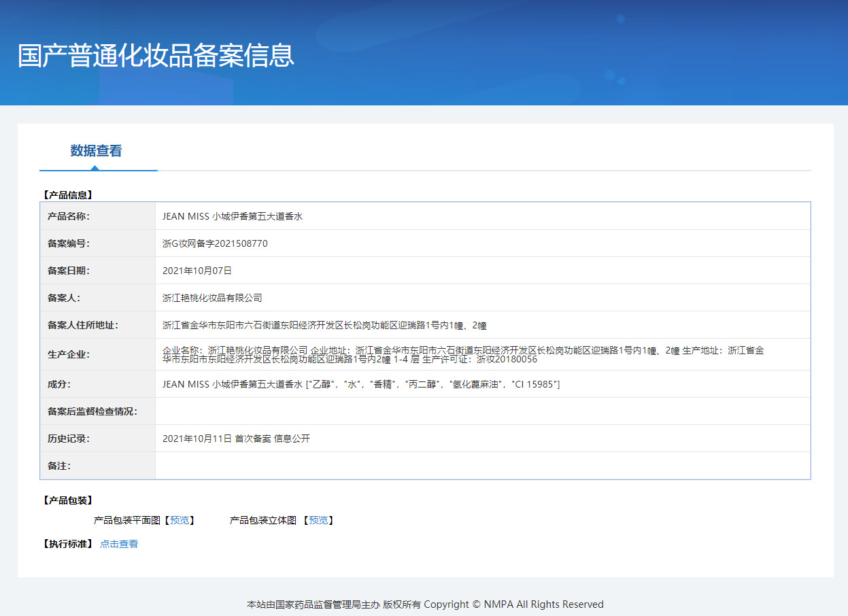Open 产品包装平面图 预览 link

click(180, 520)
